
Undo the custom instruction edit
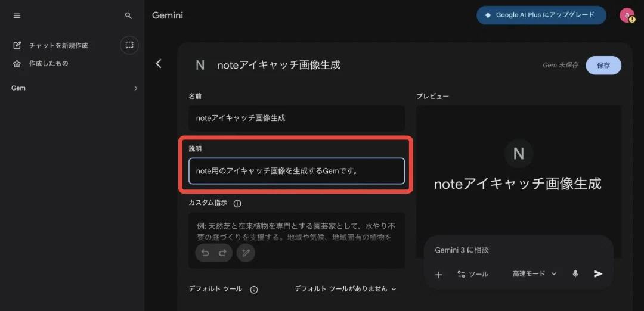pyautogui.click(x=205, y=253)
